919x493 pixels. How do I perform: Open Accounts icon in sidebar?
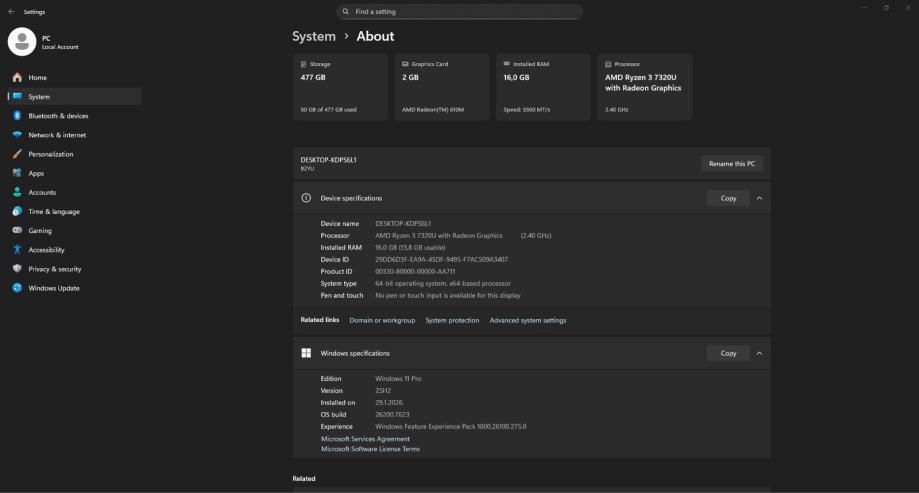[17, 192]
